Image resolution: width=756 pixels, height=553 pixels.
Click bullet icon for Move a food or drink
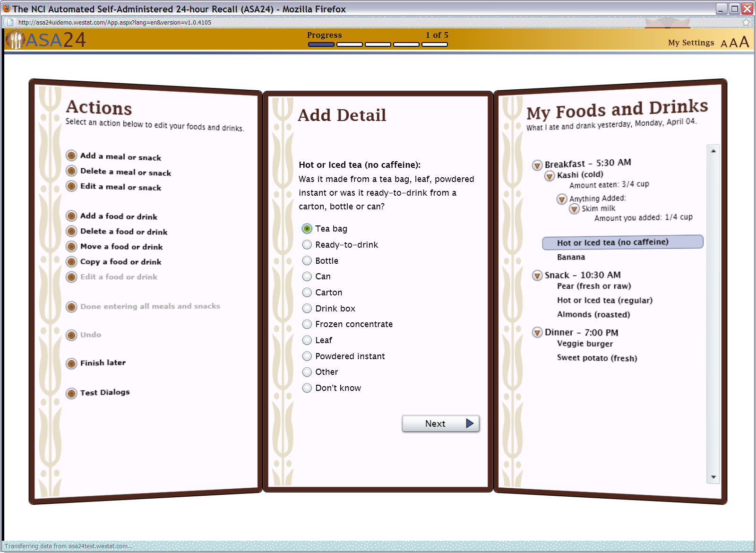tap(71, 246)
